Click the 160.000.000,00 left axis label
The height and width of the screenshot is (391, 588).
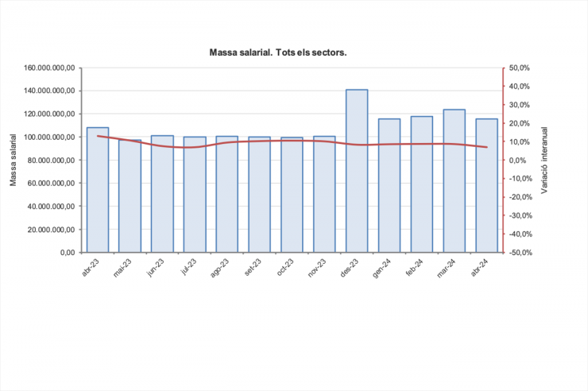point(50,68)
